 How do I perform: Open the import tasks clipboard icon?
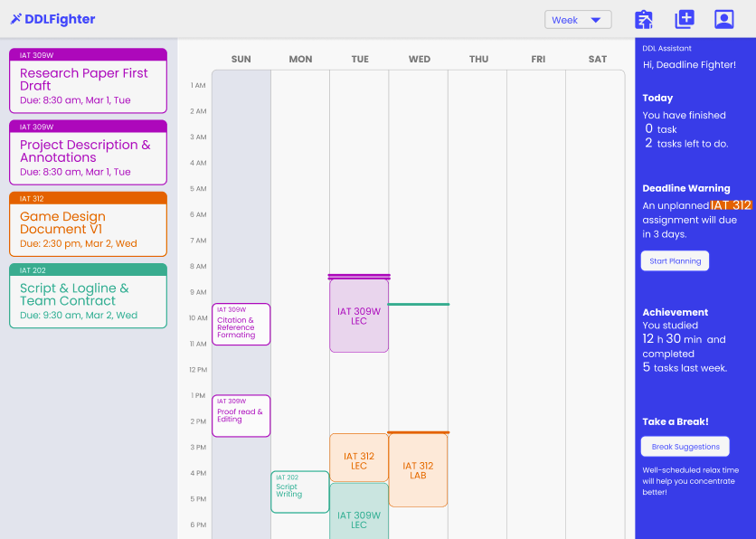click(x=644, y=20)
